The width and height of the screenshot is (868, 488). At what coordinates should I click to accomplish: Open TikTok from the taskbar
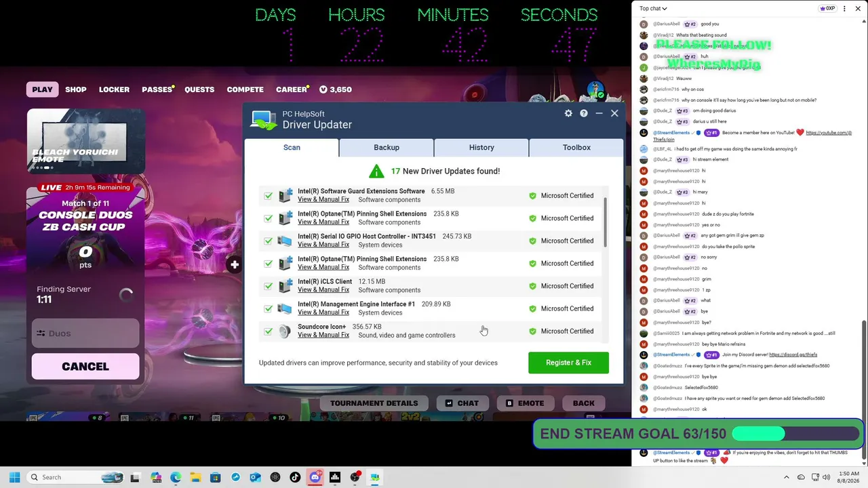click(295, 477)
